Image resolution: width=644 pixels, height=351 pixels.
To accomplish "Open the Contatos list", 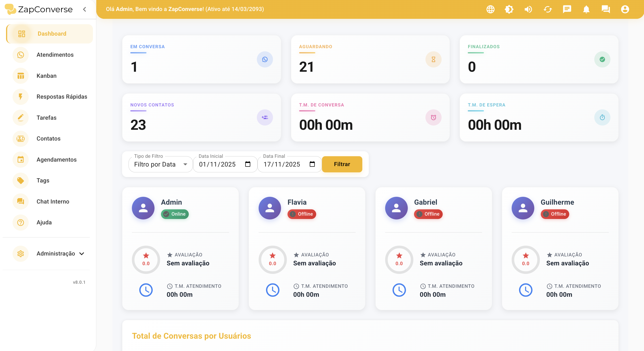I will 48,139.
